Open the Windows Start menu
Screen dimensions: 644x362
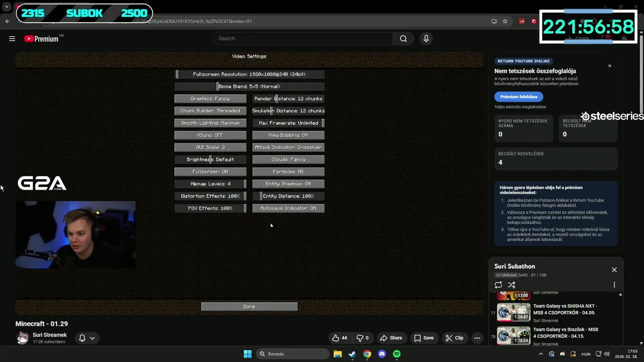(x=248, y=354)
